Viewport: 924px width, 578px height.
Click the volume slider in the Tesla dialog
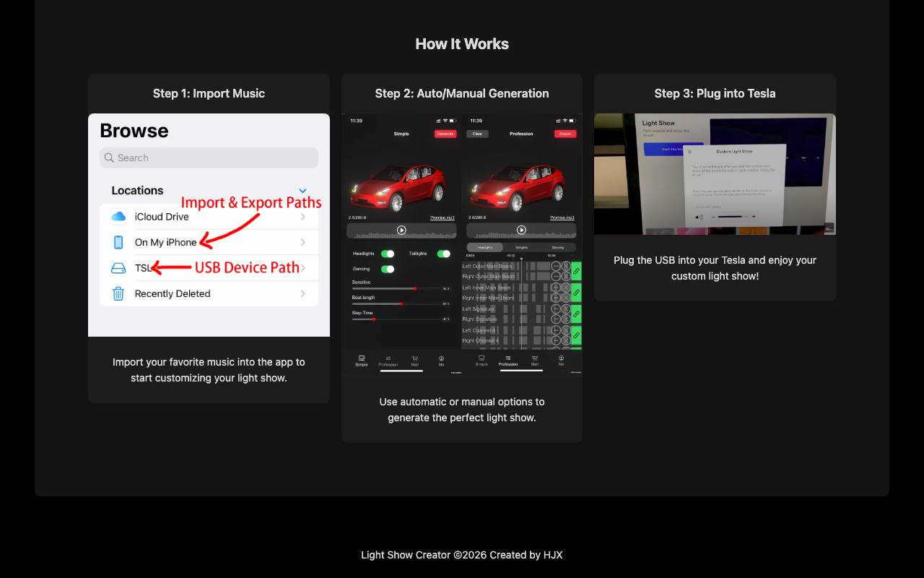click(732, 217)
